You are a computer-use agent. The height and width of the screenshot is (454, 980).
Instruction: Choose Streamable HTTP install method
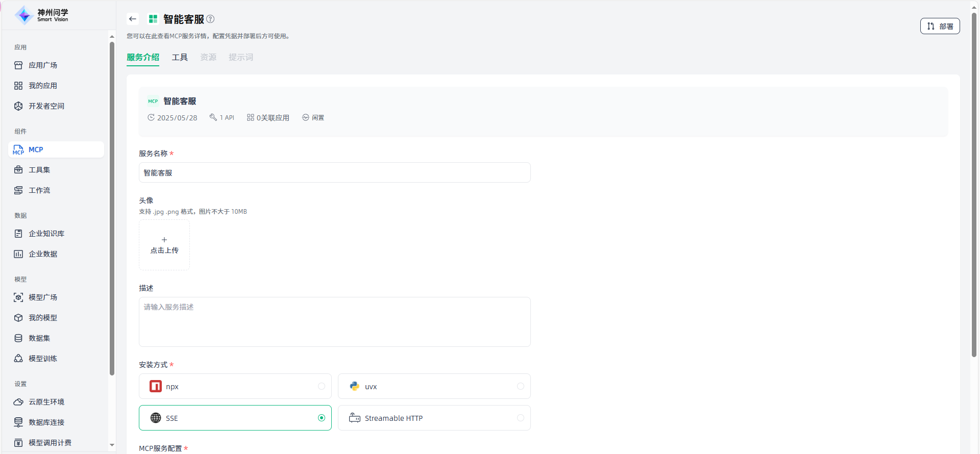[434, 418]
